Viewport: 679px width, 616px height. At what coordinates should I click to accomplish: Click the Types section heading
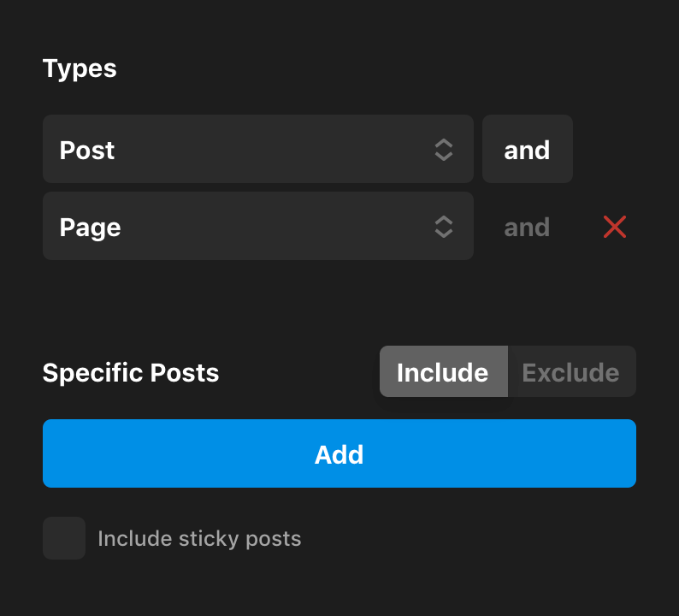pyautogui.click(x=80, y=68)
